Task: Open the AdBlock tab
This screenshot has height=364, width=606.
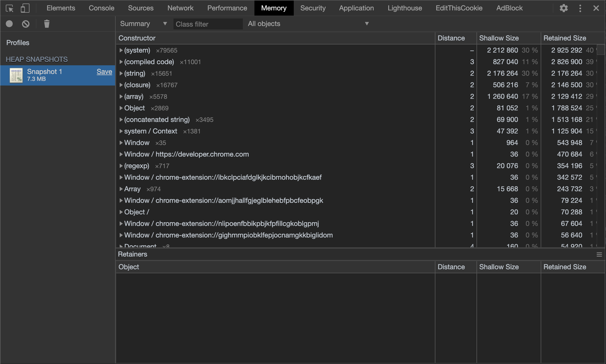Action: tap(509, 8)
